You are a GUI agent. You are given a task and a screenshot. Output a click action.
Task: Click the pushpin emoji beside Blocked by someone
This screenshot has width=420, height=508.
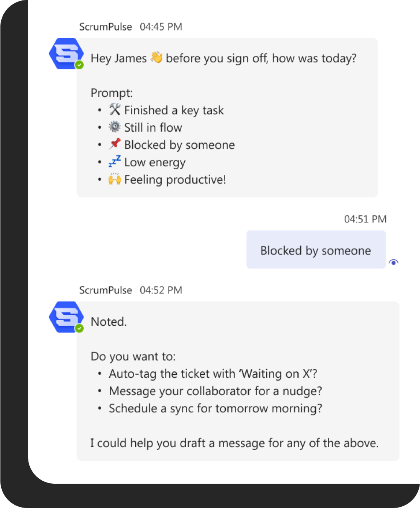114,145
